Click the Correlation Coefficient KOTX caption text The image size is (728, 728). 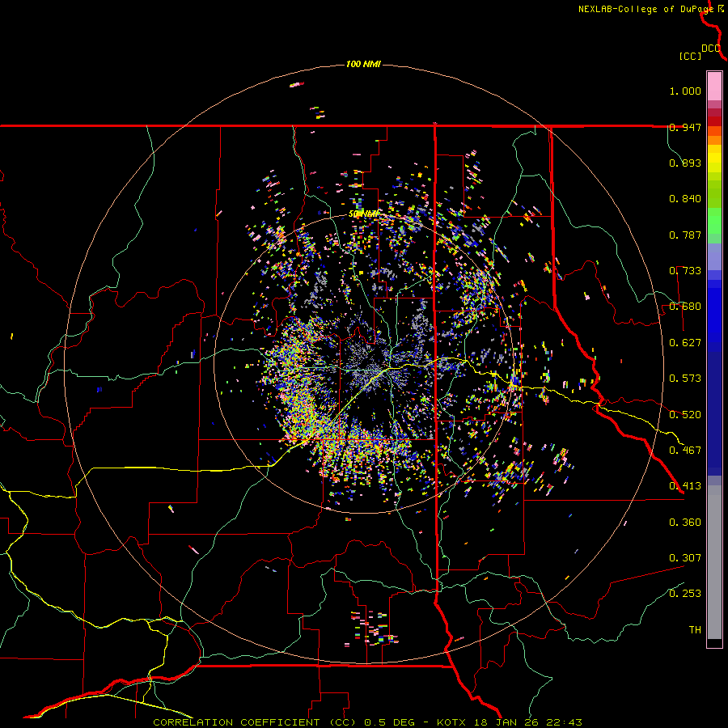pyautogui.click(x=367, y=722)
